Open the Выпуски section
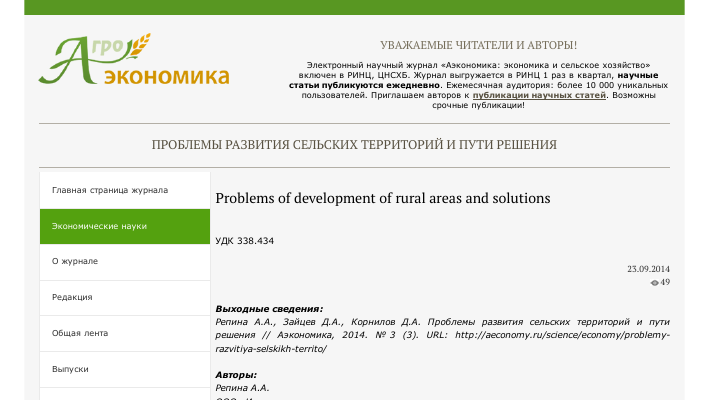This screenshot has width=709, height=400. pos(70,369)
